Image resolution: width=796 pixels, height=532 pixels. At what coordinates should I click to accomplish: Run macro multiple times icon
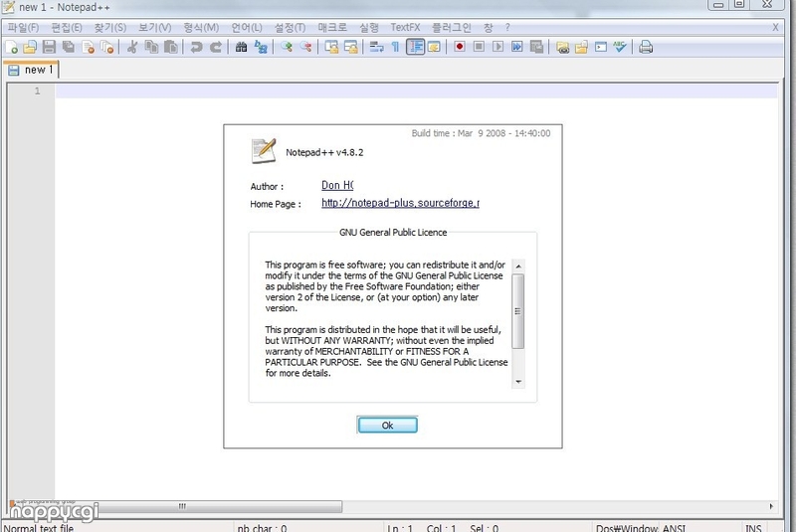point(516,47)
